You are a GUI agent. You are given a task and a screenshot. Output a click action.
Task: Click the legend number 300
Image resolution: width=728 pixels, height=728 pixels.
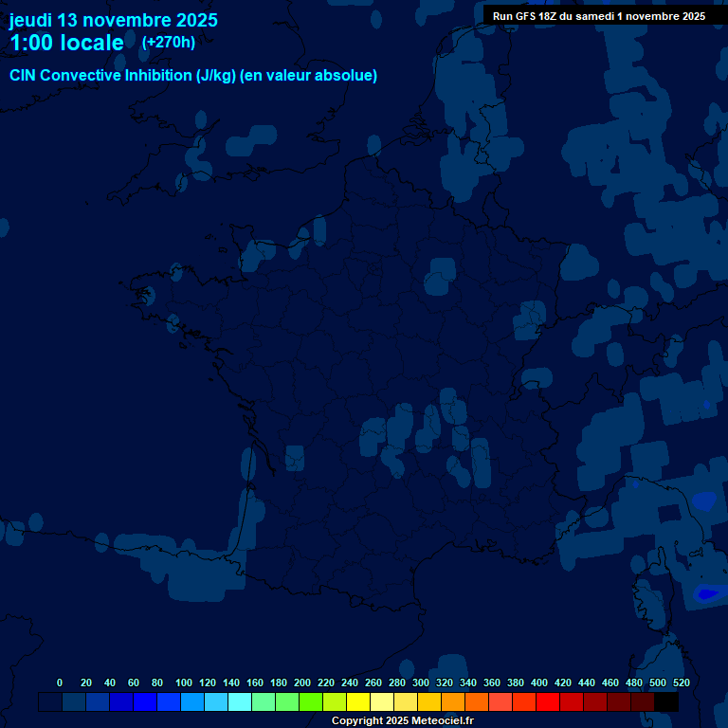tap(421, 682)
